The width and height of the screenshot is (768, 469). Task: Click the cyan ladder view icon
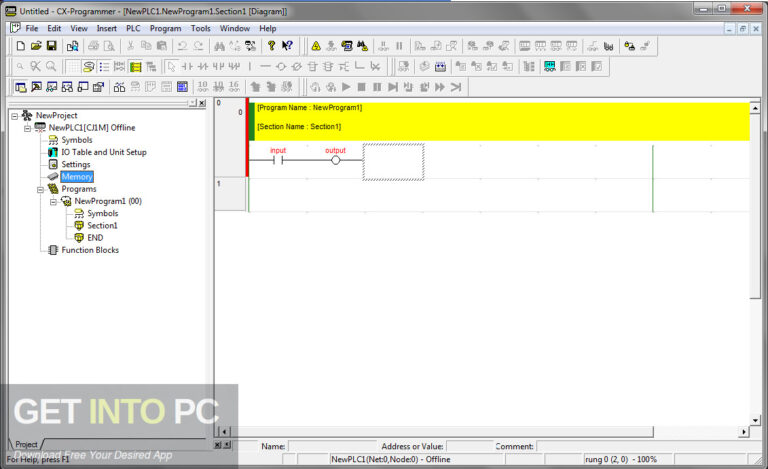[x=550, y=67]
